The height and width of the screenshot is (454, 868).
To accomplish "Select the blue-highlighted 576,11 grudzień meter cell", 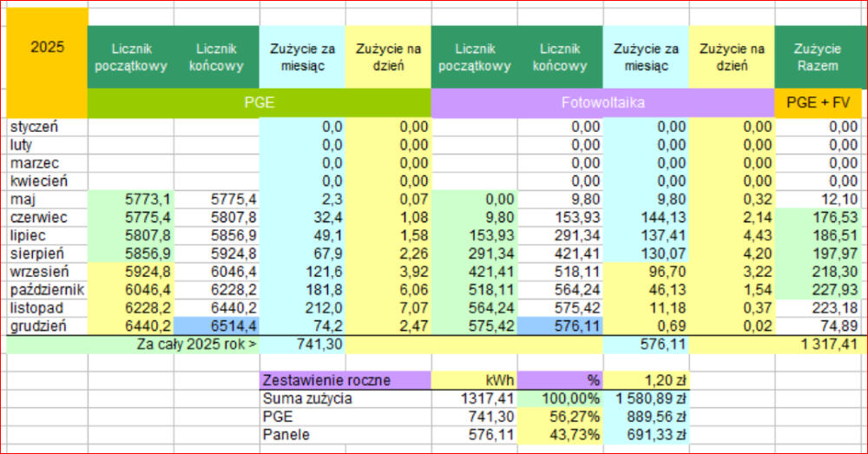I will click(x=560, y=326).
